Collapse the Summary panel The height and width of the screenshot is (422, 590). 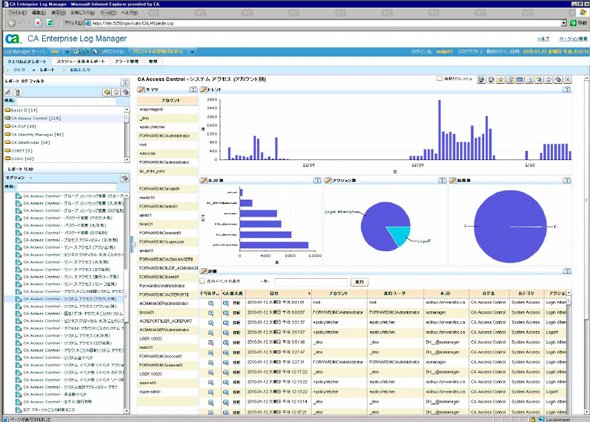pyautogui.click(x=193, y=90)
